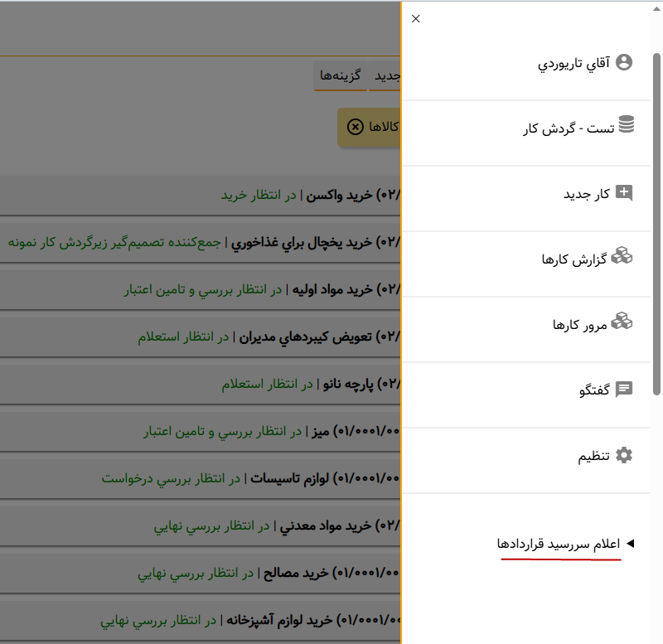Close the side menu with the X
The height and width of the screenshot is (644, 663).
416,18
